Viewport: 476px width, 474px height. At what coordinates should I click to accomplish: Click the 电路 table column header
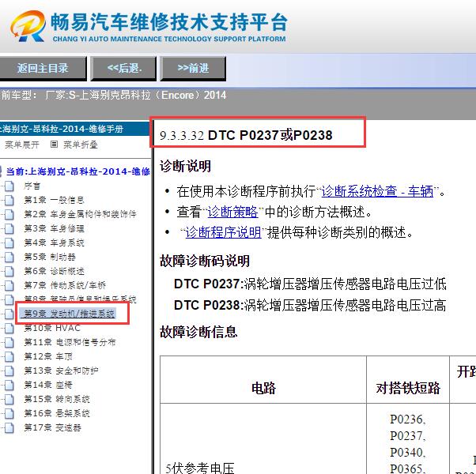[x=263, y=388]
